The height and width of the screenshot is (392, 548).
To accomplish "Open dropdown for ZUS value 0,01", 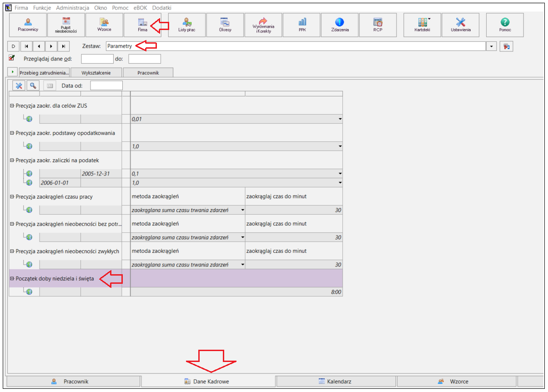I will point(340,119).
